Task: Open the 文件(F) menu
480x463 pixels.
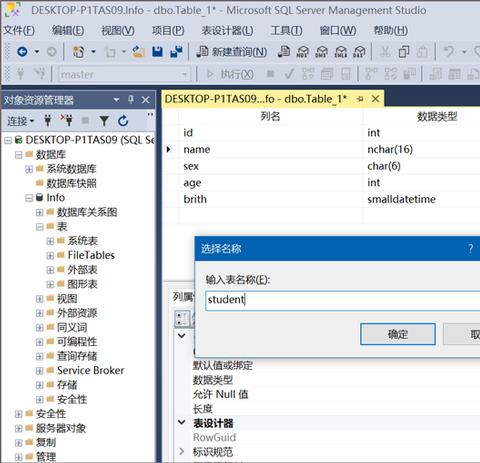Action: click(x=19, y=31)
